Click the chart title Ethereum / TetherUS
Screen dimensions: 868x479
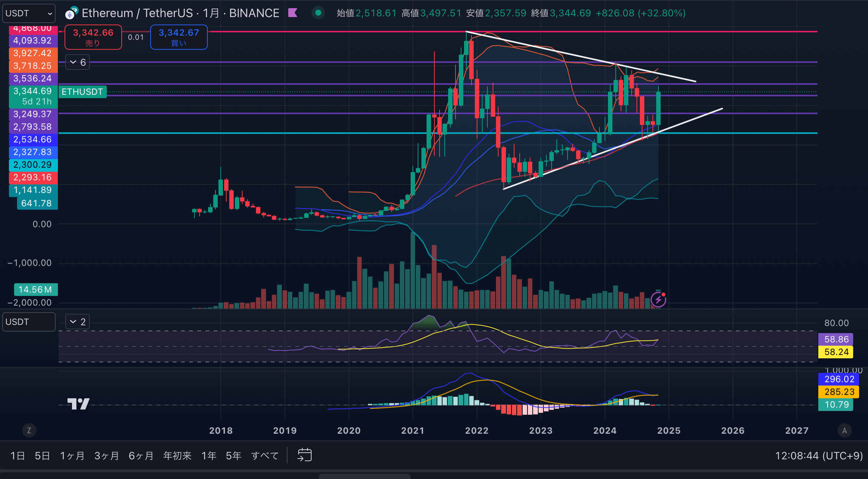(137, 13)
